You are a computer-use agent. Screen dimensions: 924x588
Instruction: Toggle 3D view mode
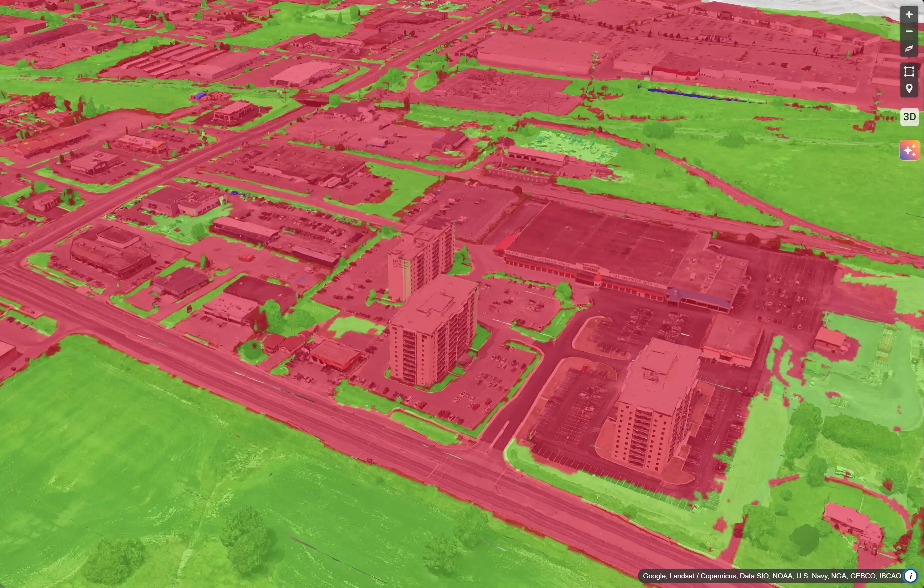(909, 117)
